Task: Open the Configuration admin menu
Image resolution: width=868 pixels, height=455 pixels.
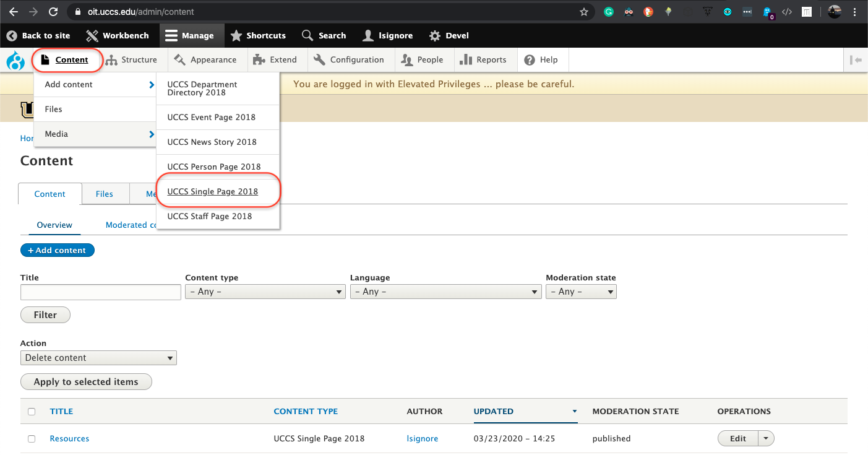Action: pos(349,60)
